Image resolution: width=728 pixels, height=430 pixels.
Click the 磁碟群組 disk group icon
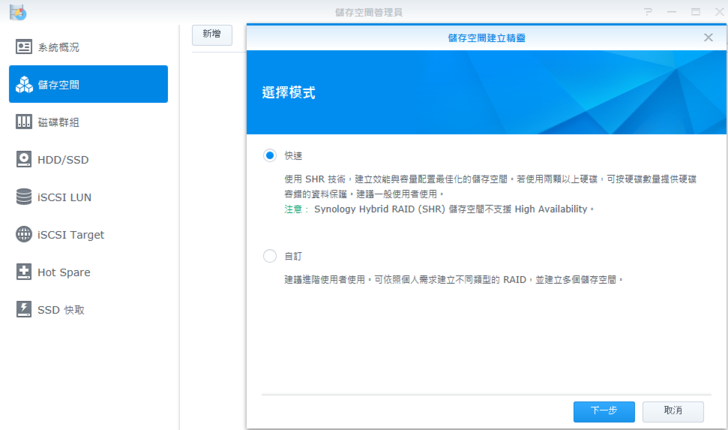[x=24, y=122]
